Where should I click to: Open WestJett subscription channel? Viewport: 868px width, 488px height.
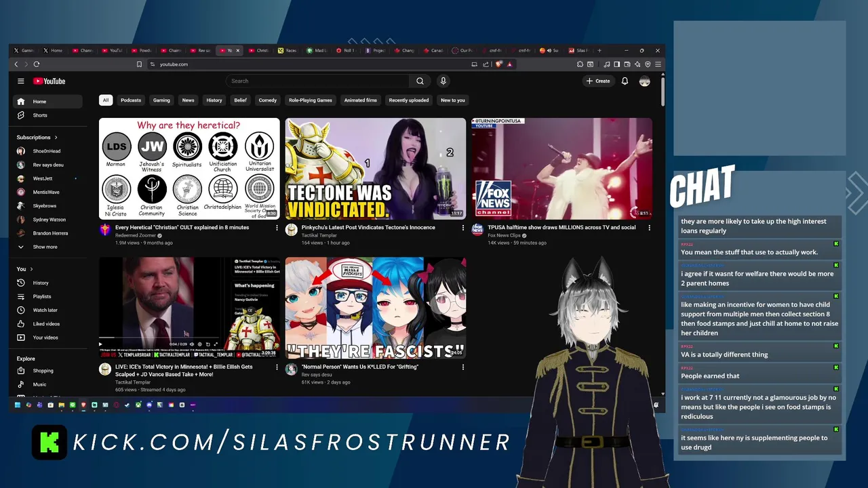pyautogui.click(x=47, y=178)
